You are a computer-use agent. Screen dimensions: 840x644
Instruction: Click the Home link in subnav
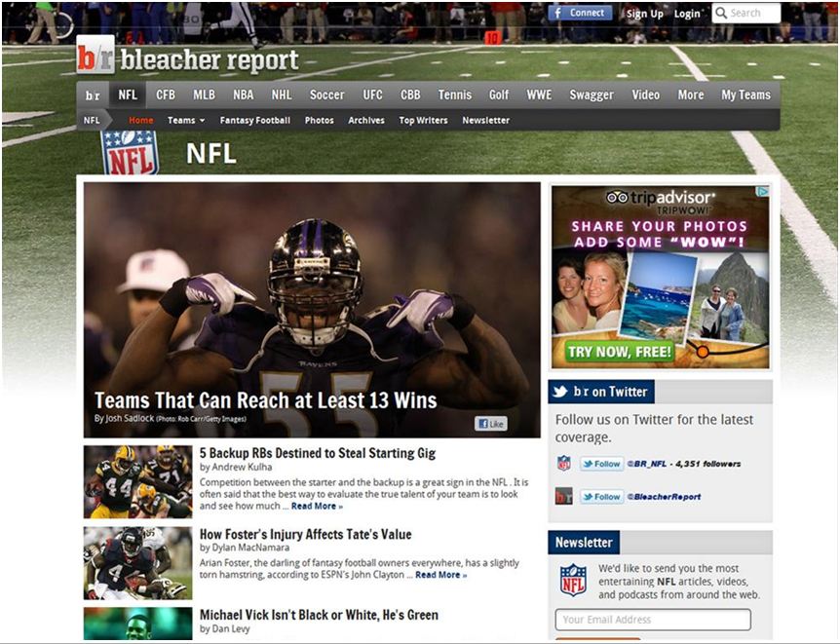pyautogui.click(x=141, y=121)
